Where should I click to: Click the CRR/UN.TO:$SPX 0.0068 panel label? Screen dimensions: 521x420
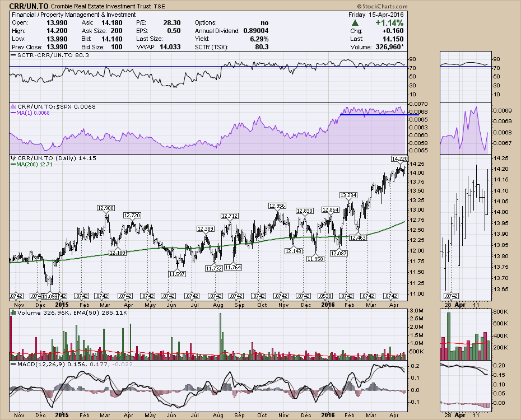tap(57, 106)
